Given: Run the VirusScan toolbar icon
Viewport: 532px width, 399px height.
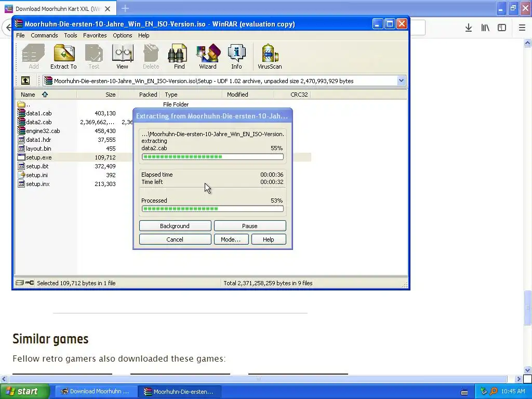Looking at the screenshot, I should 270,56.
